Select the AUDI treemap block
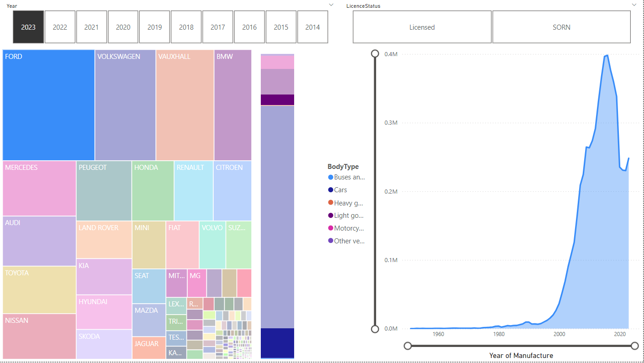Screen dimensions: 644x363 click(39, 241)
